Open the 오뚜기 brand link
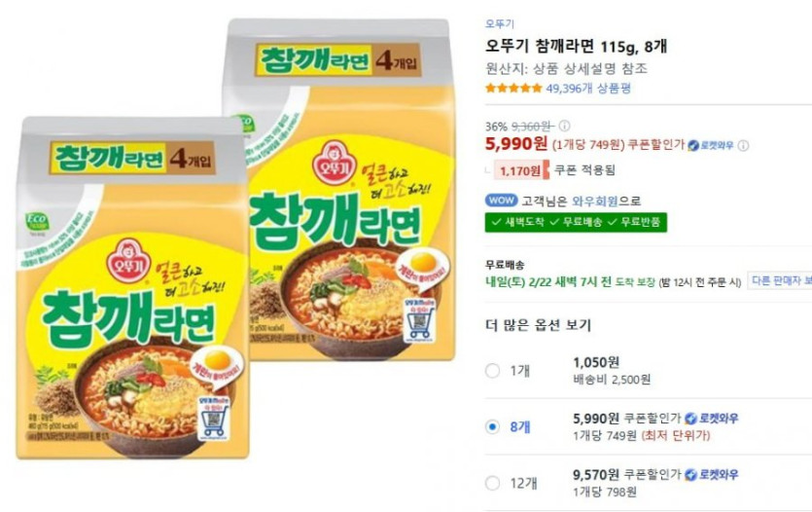Screen dimensions: 812x512 [500, 23]
